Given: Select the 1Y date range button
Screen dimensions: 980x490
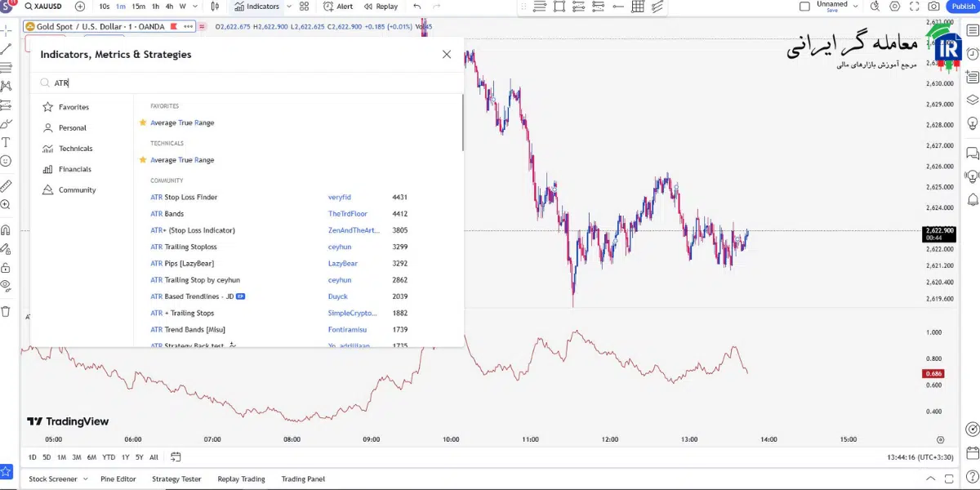Looking at the screenshot, I should pos(126,457).
